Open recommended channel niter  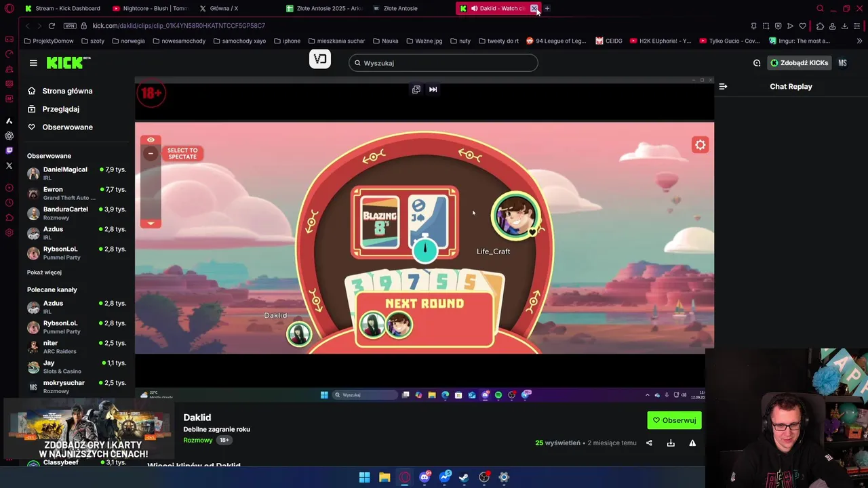(76, 347)
